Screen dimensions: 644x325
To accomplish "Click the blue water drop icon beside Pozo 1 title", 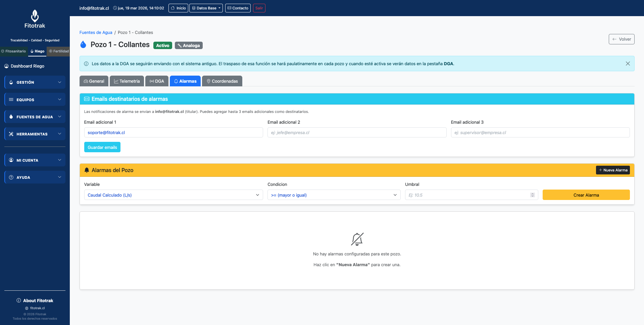I will (83, 45).
